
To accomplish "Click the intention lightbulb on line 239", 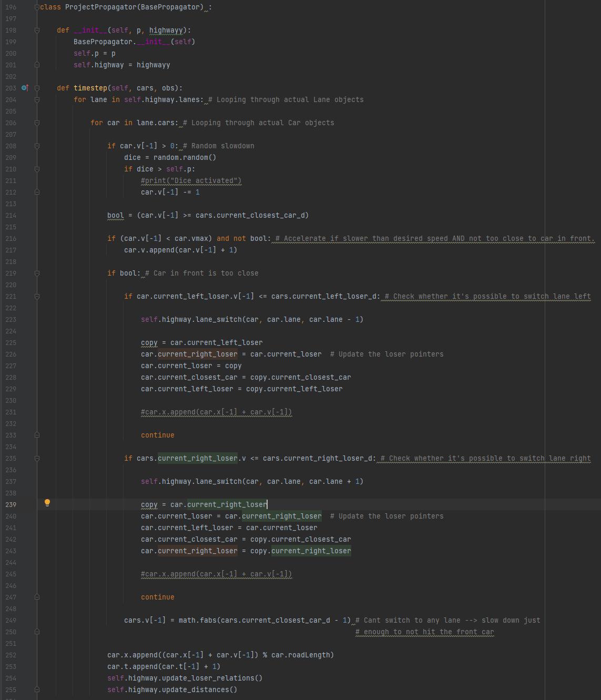I will [x=47, y=503].
